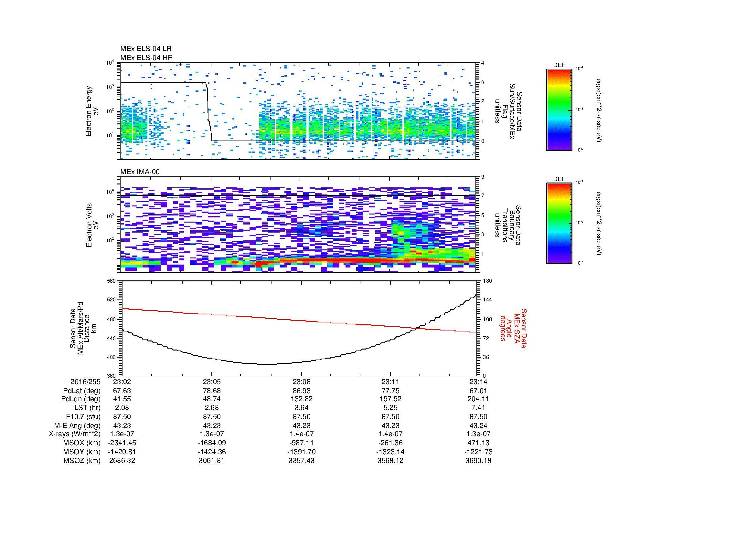Click the time tick label '23:08'
Screen dimensions: 756x534
[x=301, y=382]
